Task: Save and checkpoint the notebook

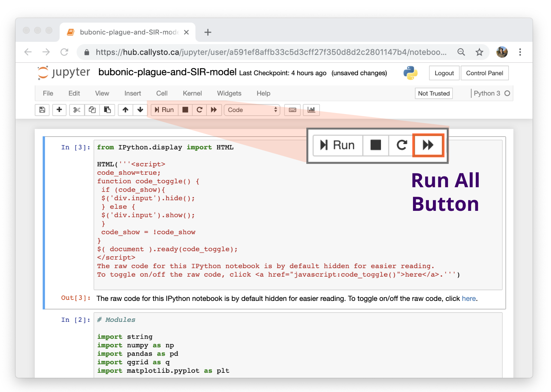Action: tap(42, 110)
